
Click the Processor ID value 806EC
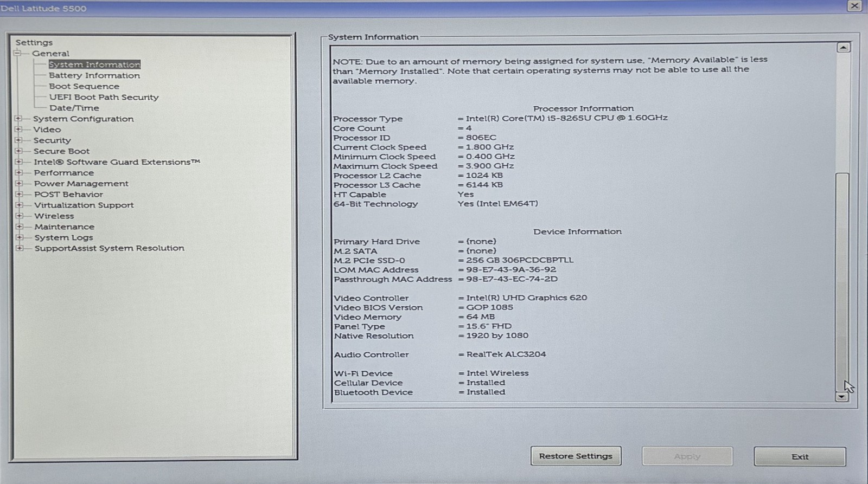[x=481, y=138]
